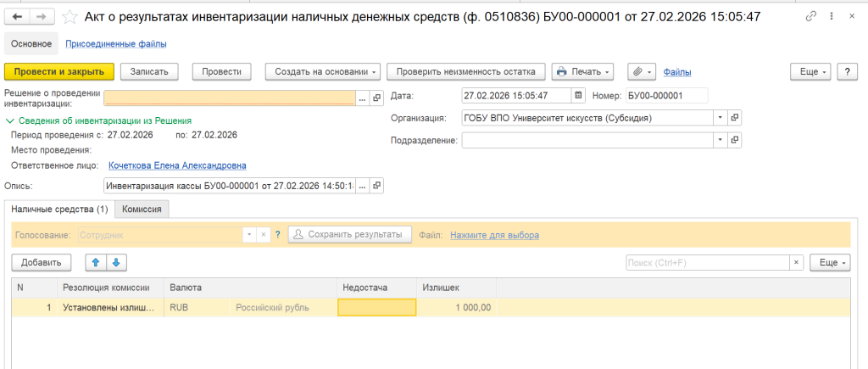Open the Присоединенные файлы tab

[x=115, y=44]
